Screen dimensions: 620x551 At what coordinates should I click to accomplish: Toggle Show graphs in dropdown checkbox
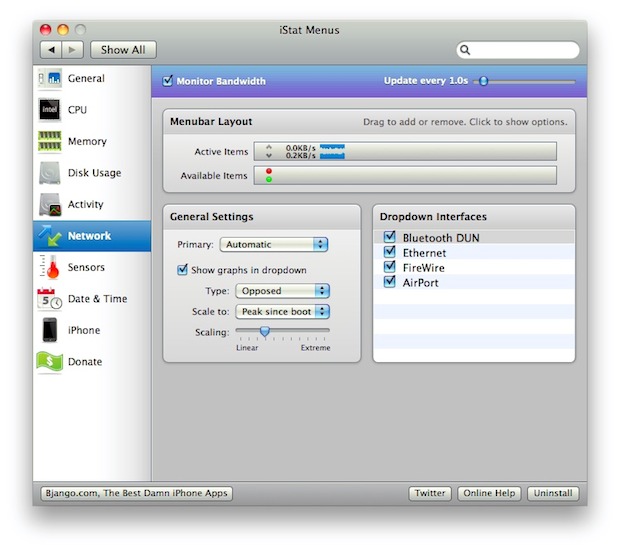pyautogui.click(x=182, y=270)
